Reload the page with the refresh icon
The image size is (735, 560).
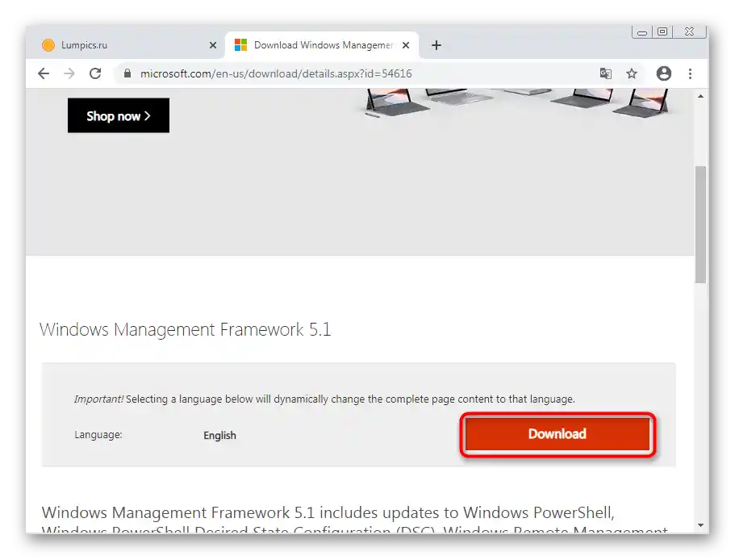coord(95,73)
